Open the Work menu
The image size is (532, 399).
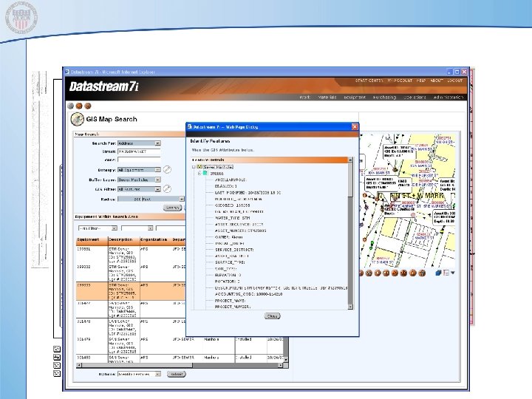point(304,97)
